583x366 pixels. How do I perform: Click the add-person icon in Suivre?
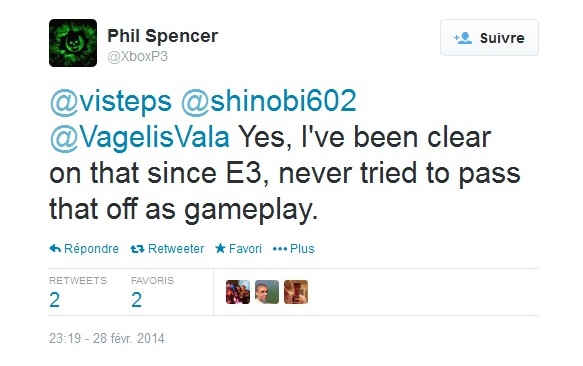click(x=463, y=38)
